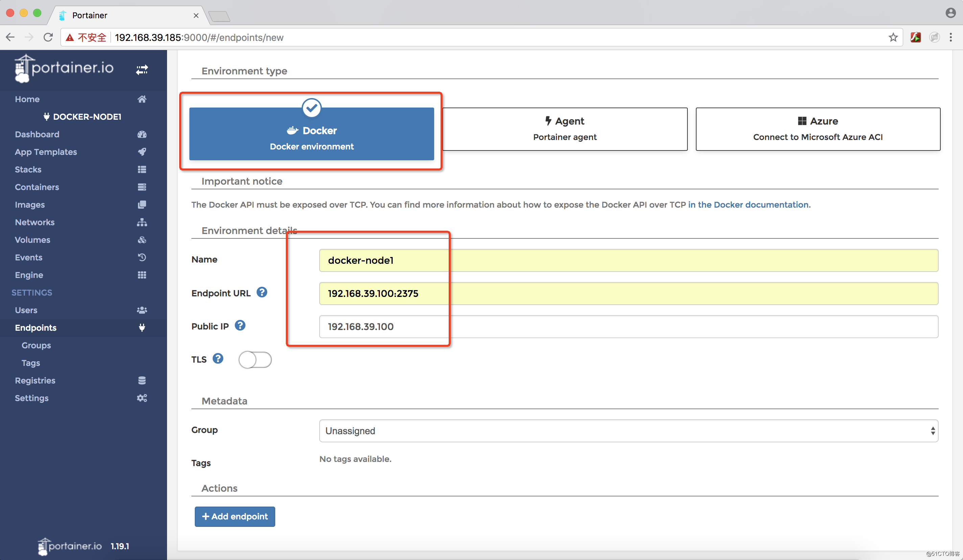Open Registries in the sidebar

click(35, 380)
